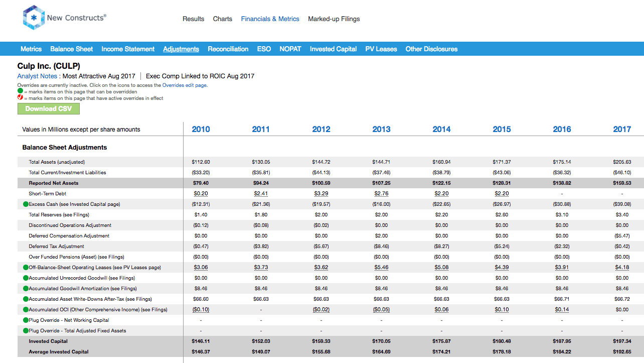
Task: Click green override icon for Off-Balance-Sheet Operating Leases
Action: click(26, 268)
